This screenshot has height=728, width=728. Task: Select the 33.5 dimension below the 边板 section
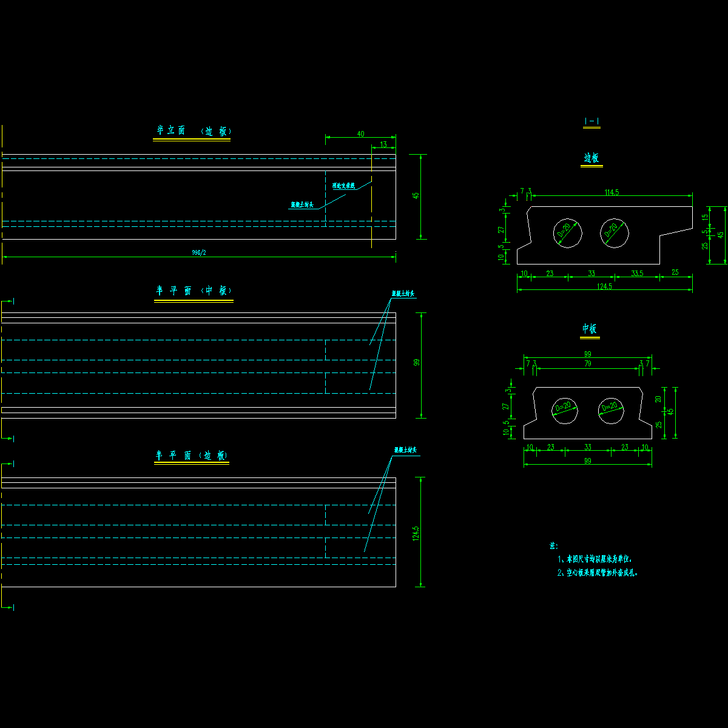point(636,274)
